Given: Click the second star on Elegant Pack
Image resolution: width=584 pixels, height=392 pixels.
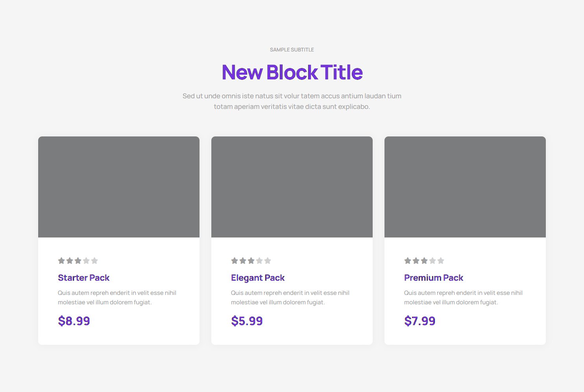Looking at the screenshot, I should click(243, 260).
